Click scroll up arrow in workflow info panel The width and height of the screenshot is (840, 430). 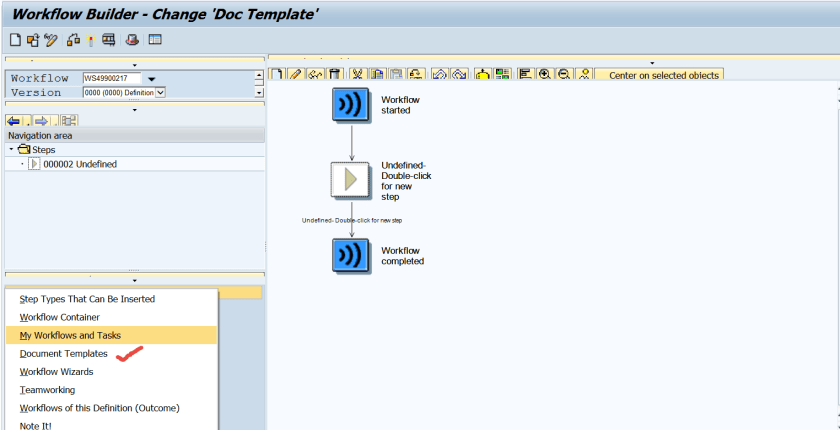tap(259, 76)
